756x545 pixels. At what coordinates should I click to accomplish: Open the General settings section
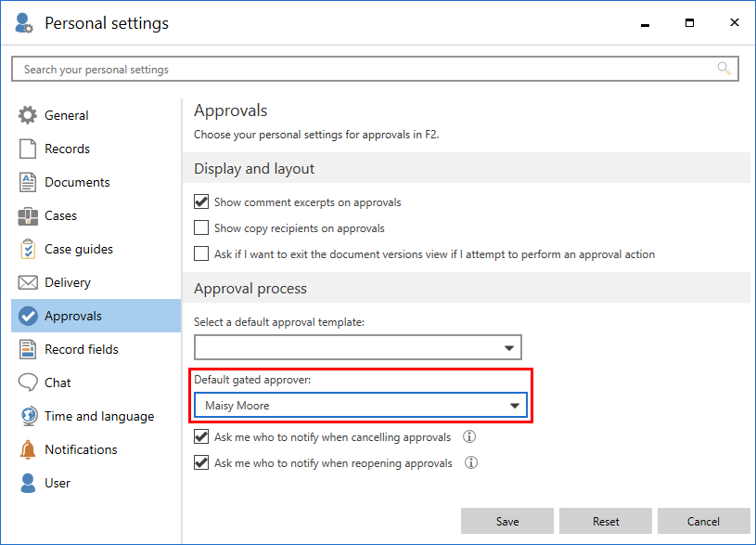pos(96,115)
